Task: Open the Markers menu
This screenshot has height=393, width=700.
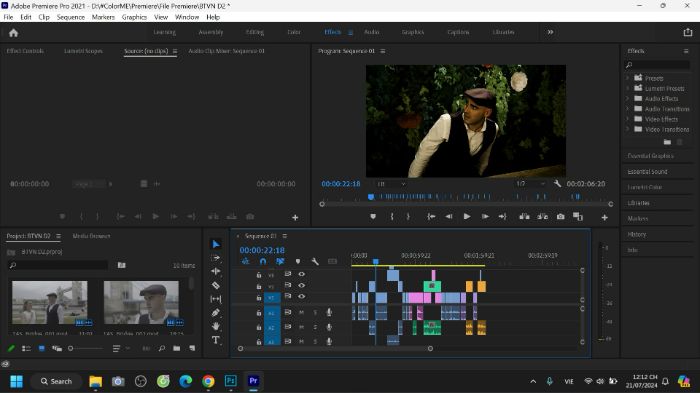Action: pyautogui.click(x=103, y=17)
